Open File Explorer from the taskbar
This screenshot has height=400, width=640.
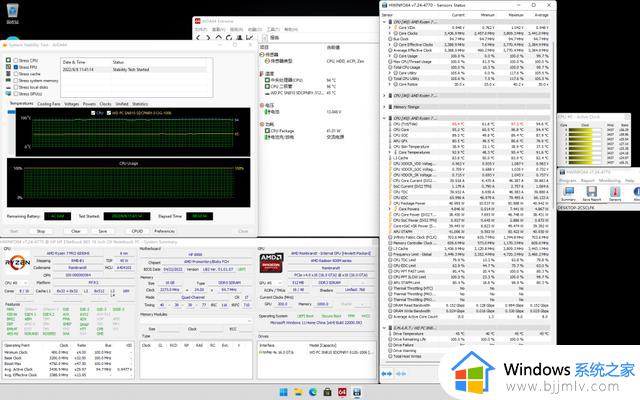[298, 392]
